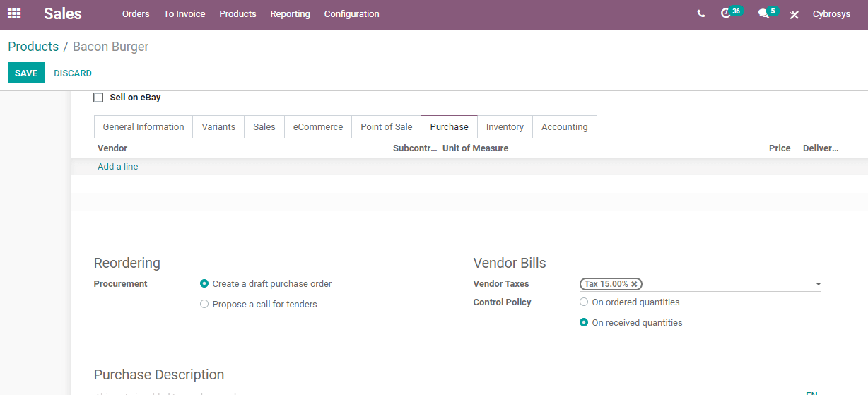Image resolution: width=868 pixels, height=395 pixels.
Task: Open the To Invoice menu
Action: point(184,14)
